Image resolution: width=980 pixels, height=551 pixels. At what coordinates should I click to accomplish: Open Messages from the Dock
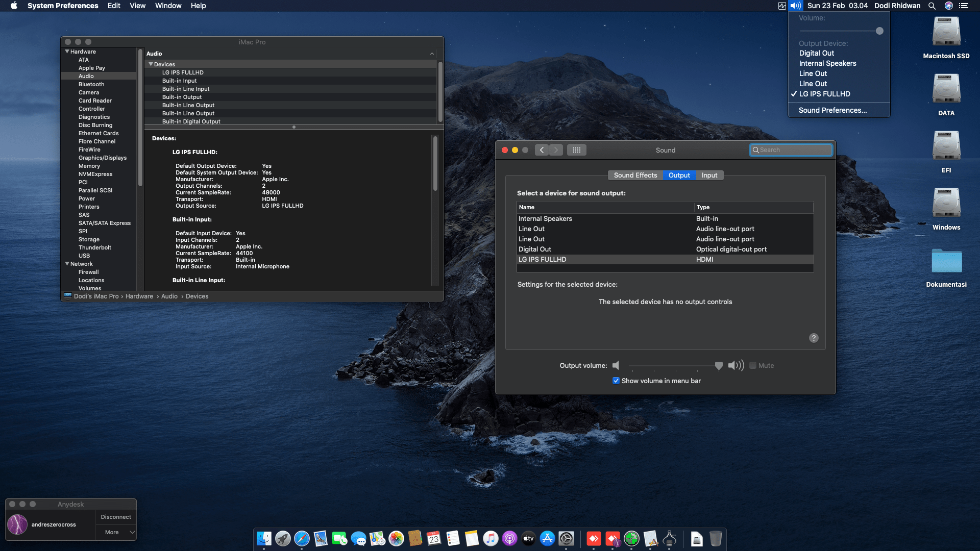tap(358, 538)
